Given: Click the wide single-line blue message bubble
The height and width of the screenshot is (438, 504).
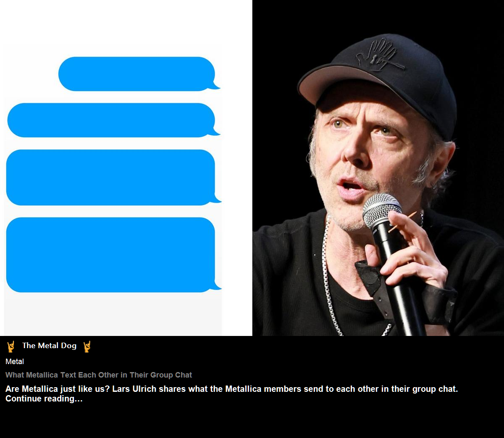Looking at the screenshot, I should pyautogui.click(x=114, y=120).
